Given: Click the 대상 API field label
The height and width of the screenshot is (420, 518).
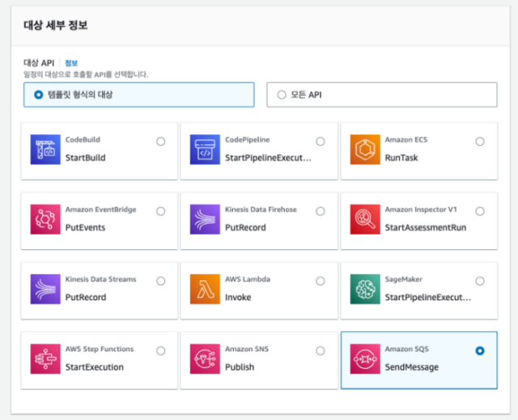Looking at the screenshot, I should tap(39, 63).
